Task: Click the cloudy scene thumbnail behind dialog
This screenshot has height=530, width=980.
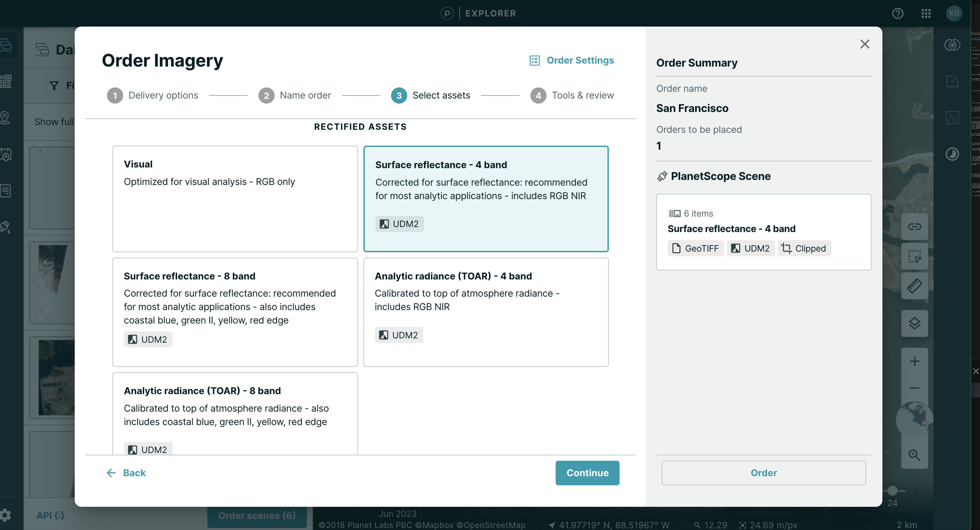Action: coord(53,282)
